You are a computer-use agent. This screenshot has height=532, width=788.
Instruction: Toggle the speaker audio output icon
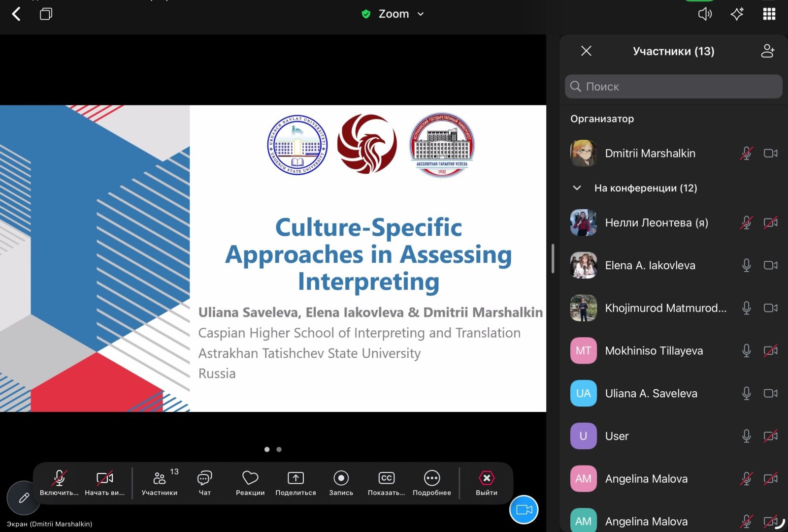point(705,14)
